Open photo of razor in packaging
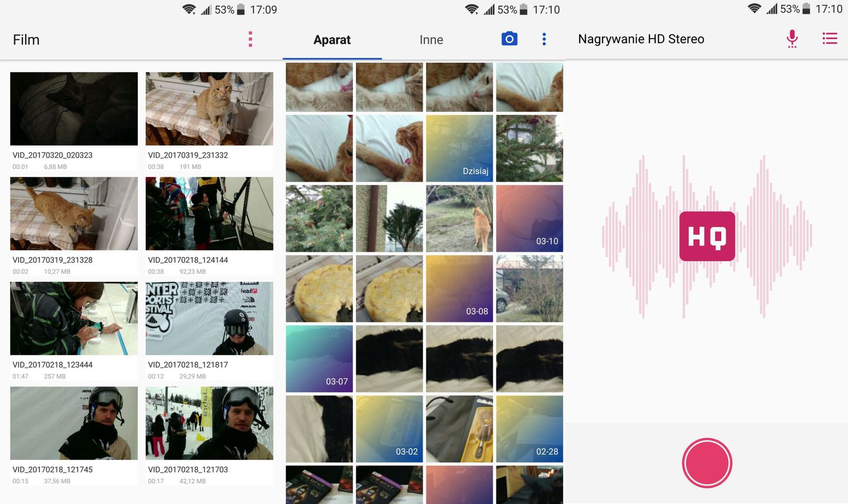This screenshot has width=848, height=504. point(459,429)
